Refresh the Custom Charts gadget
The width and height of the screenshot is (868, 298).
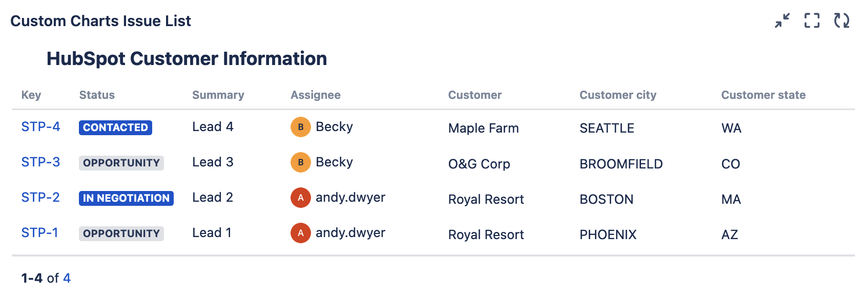[x=841, y=20]
